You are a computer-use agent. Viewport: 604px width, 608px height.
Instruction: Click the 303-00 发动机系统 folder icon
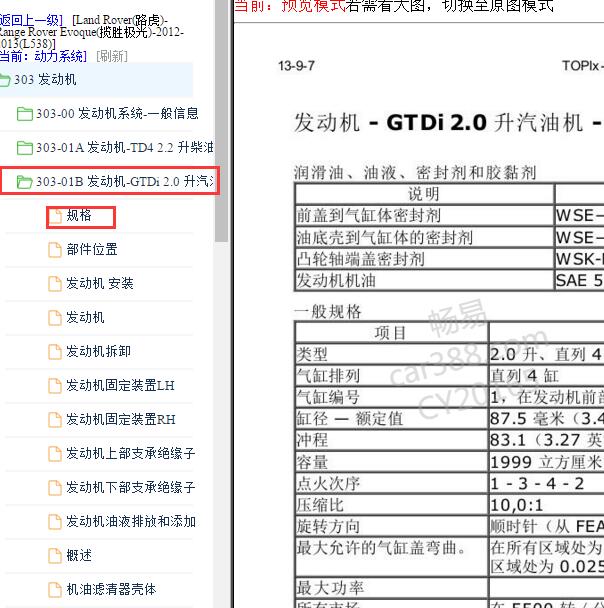[25, 114]
